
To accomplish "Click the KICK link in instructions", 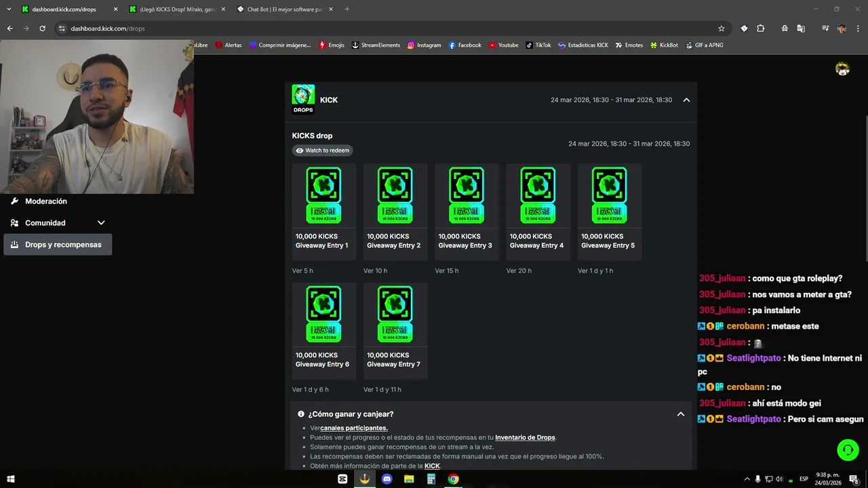I will pos(432,466).
